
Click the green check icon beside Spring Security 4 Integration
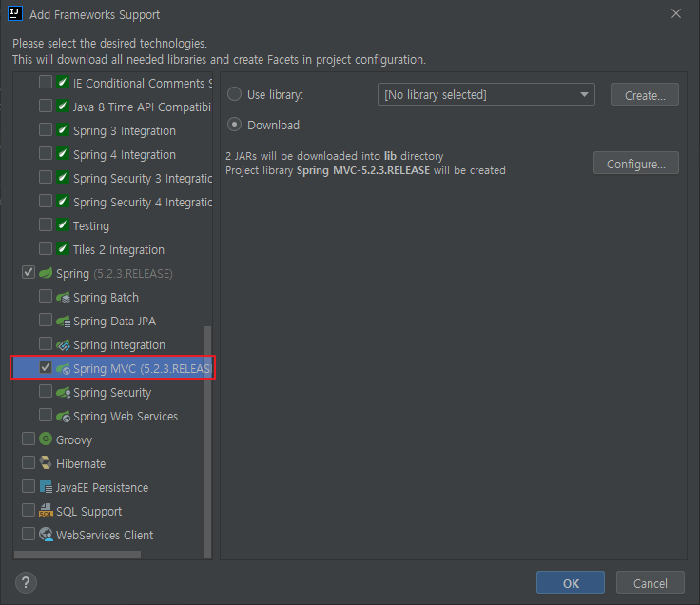[x=63, y=201]
